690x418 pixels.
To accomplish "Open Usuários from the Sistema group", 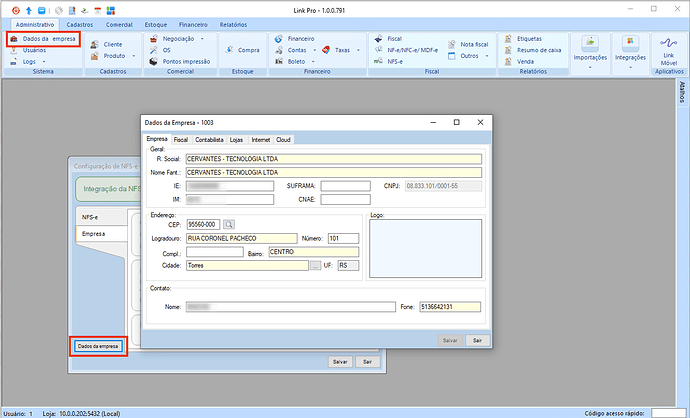I will pyautogui.click(x=33, y=49).
